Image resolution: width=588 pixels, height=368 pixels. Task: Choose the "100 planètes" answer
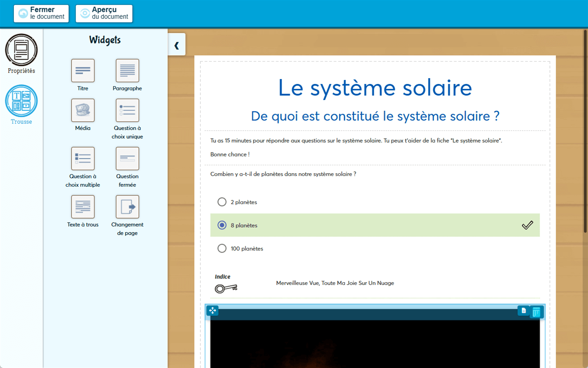pos(222,249)
